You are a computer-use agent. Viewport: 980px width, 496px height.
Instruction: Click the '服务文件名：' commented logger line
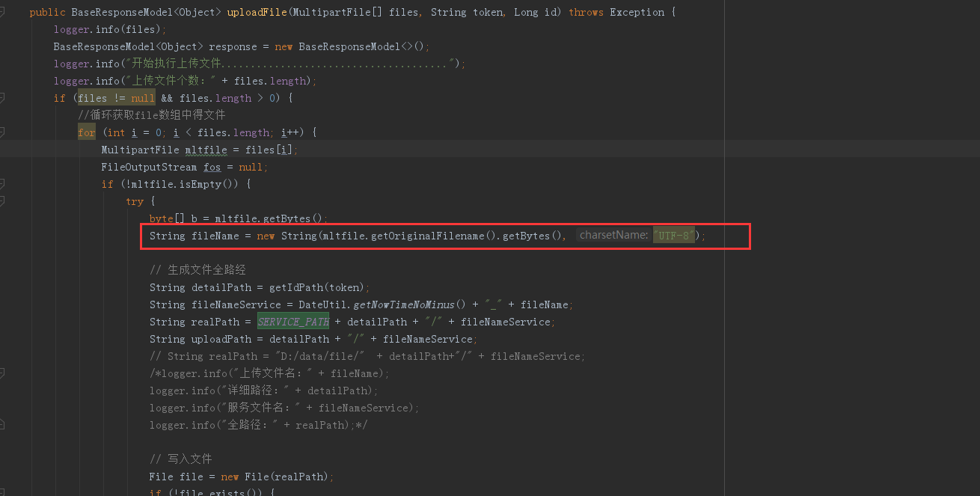[284, 408]
